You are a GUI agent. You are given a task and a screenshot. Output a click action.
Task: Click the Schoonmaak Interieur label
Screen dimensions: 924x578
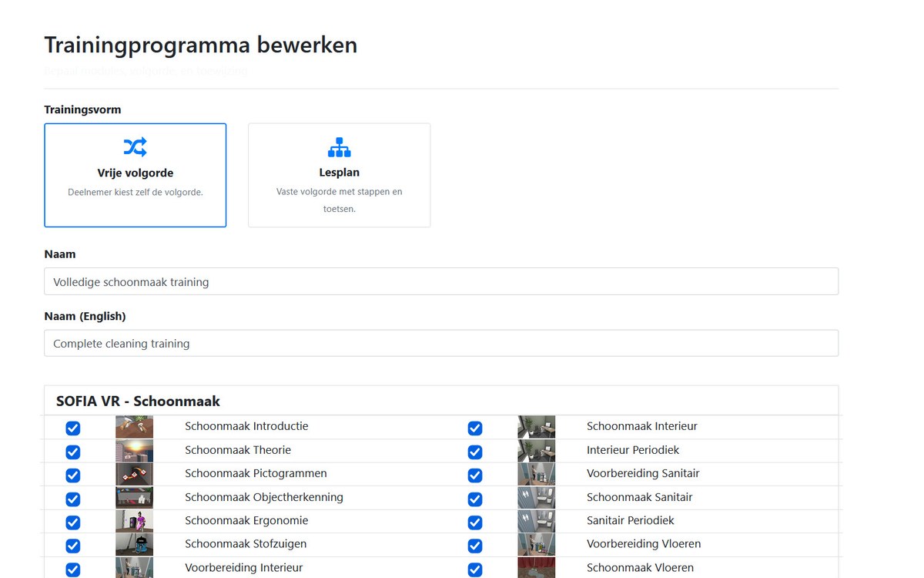pyautogui.click(x=642, y=426)
